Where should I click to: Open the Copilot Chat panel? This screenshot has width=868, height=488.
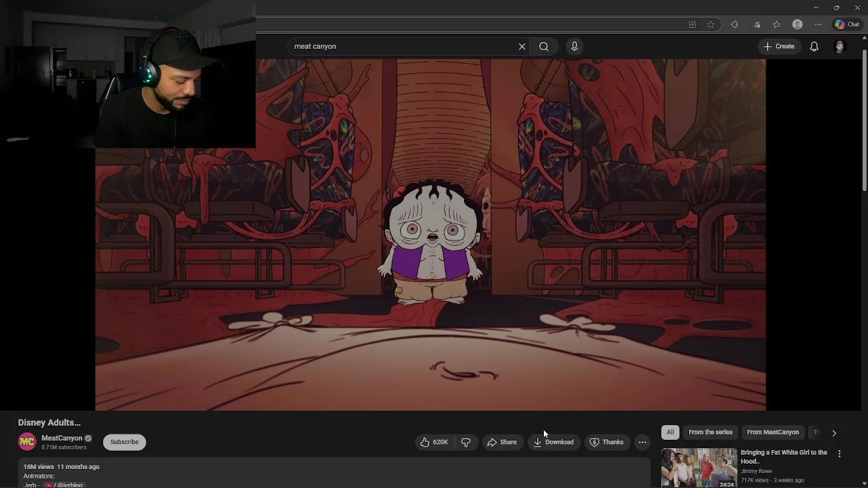click(848, 24)
